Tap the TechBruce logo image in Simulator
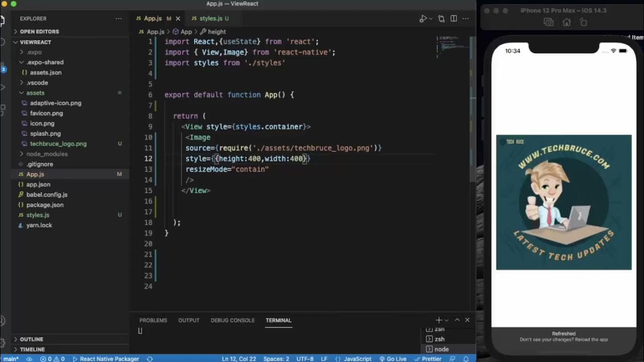644x362 pixels. (x=563, y=202)
